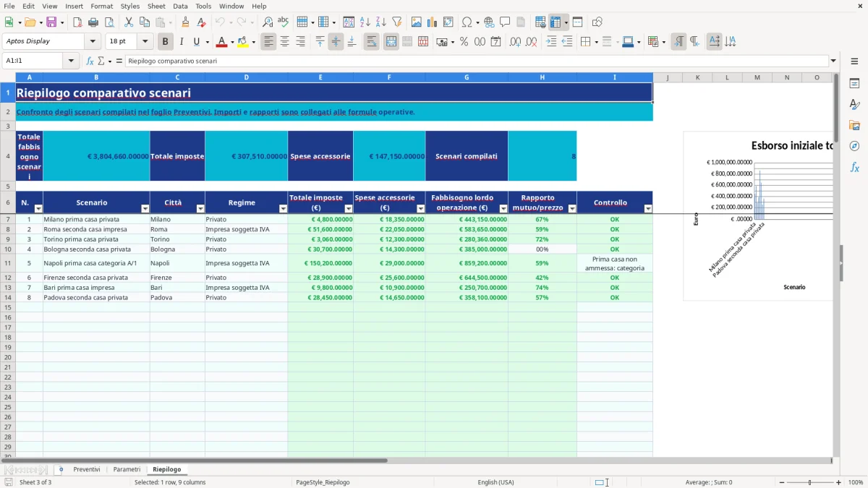868x488 pixels.
Task: Insert image icon in toolbar
Action: (x=417, y=22)
